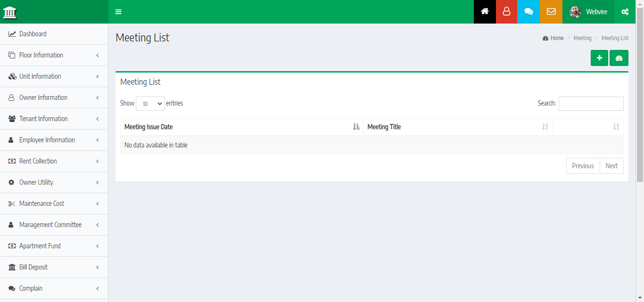Viewport: 644px width, 302px height.
Task: Expand the Floor Information menu
Action: (54, 55)
